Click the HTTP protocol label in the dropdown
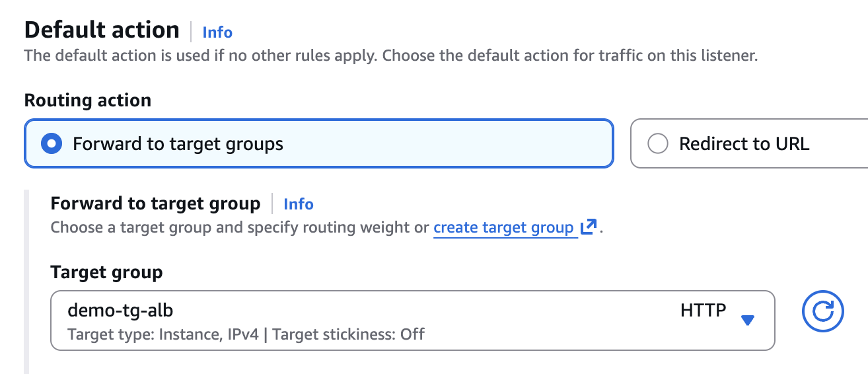Screen dimensions: 868x374 (703, 310)
